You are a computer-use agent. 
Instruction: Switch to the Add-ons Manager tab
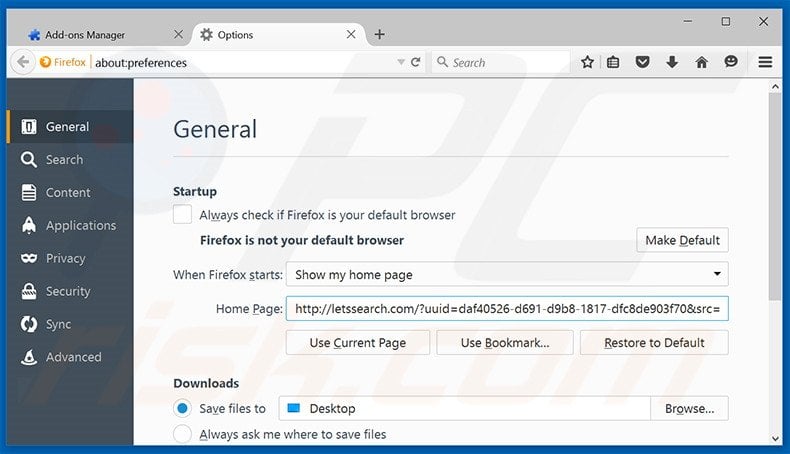(x=98, y=35)
